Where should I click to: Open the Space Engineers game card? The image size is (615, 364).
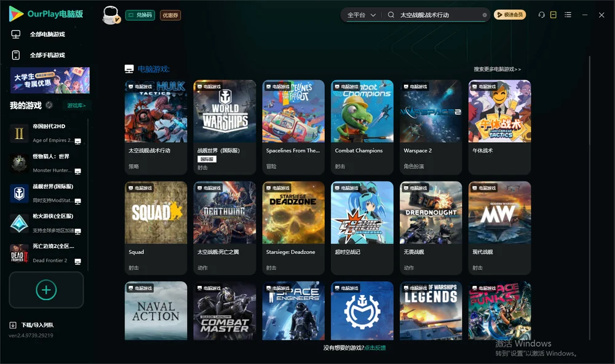[293, 311]
